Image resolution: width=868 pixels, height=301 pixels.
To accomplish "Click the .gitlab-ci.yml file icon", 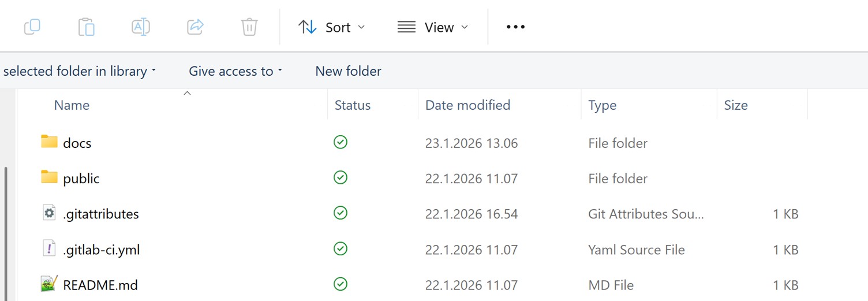I will pyautogui.click(x=50, y=249).
